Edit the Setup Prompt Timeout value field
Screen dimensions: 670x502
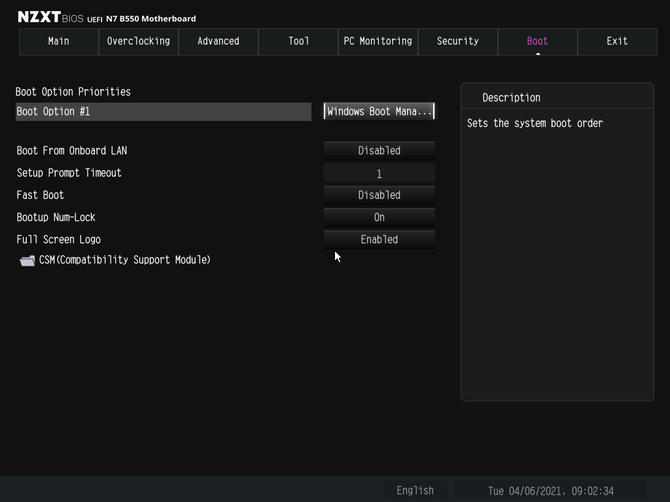[x=379, y=173]
